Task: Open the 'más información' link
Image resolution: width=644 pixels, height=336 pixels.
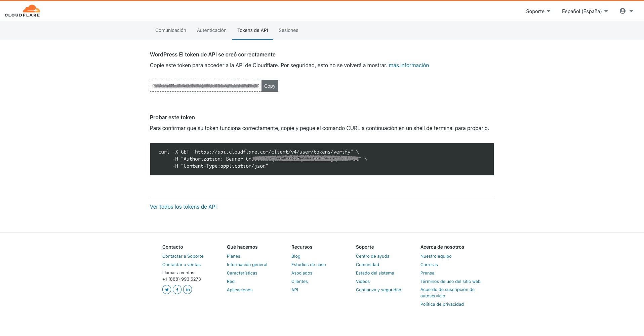Action: tap(408, 65)
